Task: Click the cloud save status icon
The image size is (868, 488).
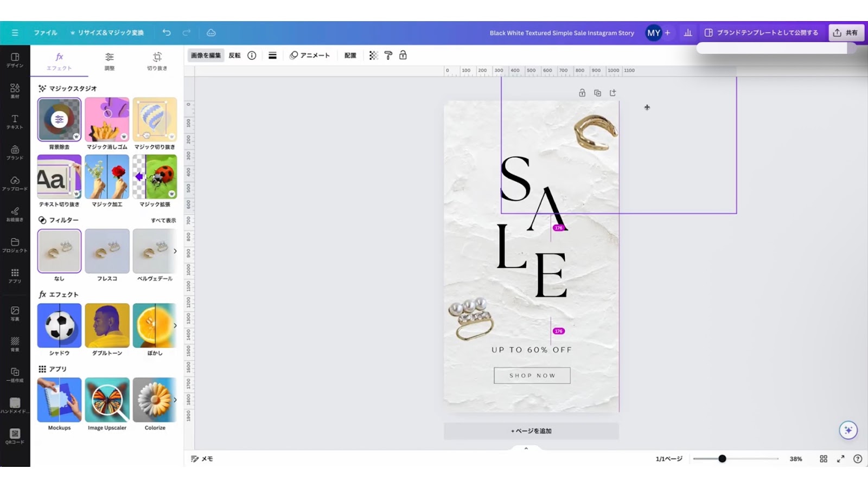Action: pyautogui.click(x=211, y=33)
